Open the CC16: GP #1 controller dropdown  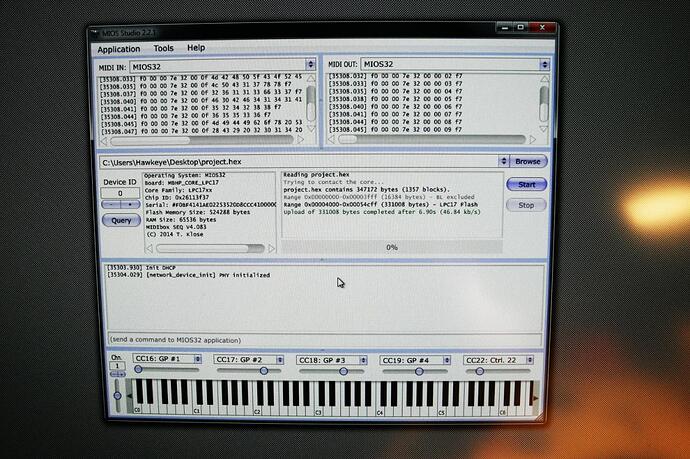169,359
